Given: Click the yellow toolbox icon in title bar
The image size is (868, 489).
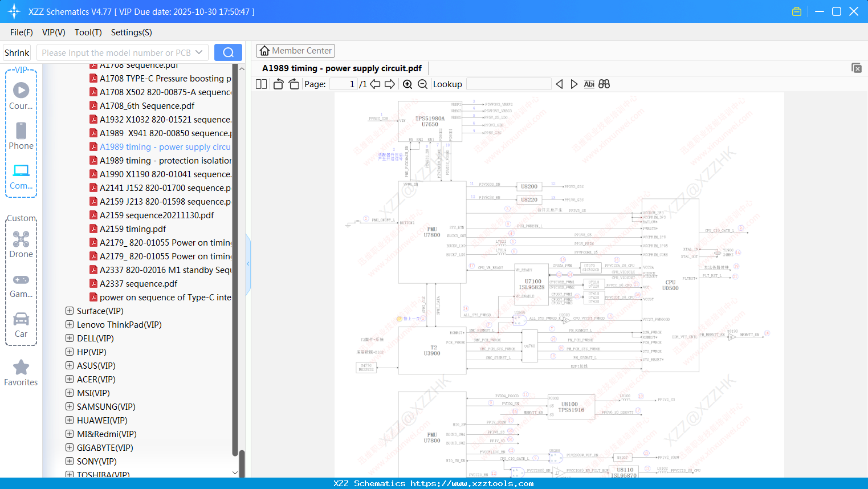Looking at the screenshot, I should pyautogui.click(x=797, y=11).
